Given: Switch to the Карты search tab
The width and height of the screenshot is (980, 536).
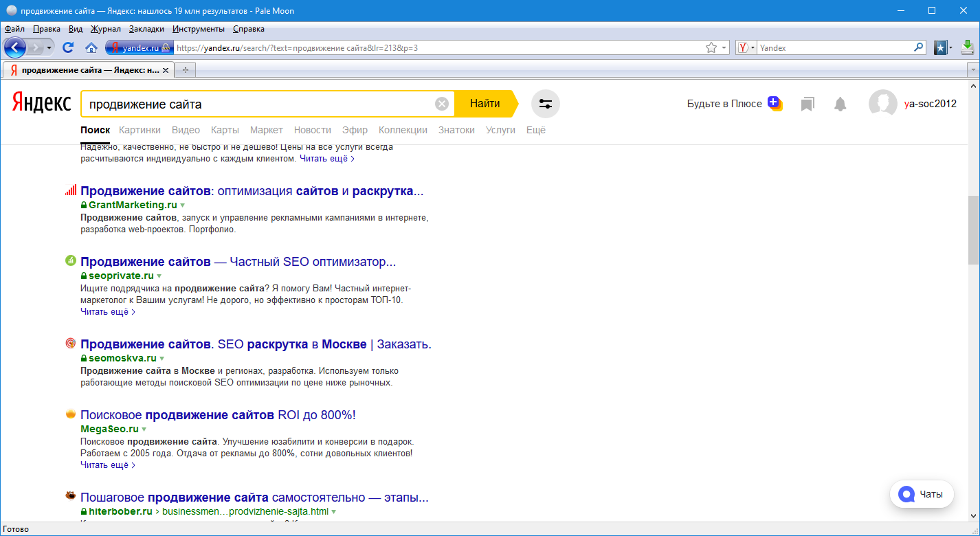Looking at the screenshot, I should 225,130.
